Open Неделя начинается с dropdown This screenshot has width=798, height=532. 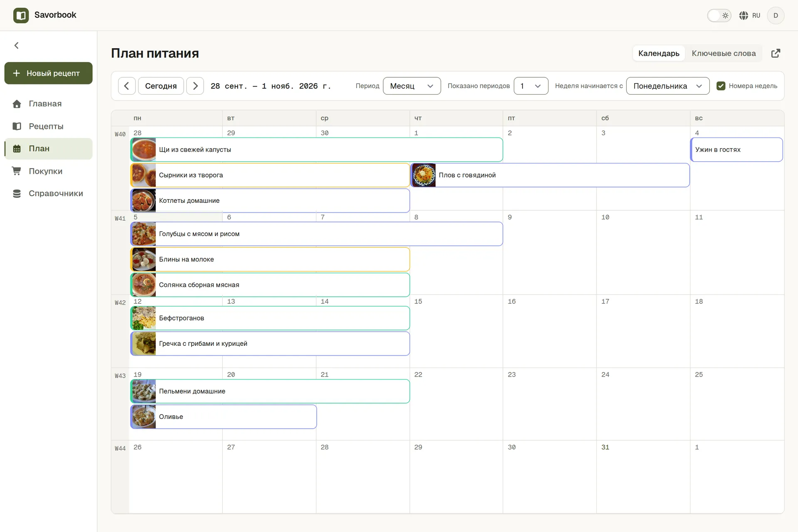667,86
